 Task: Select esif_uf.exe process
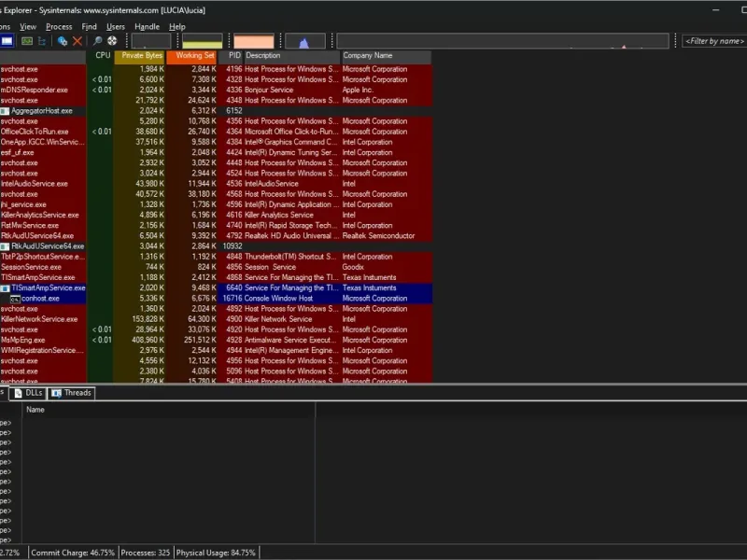216,153
